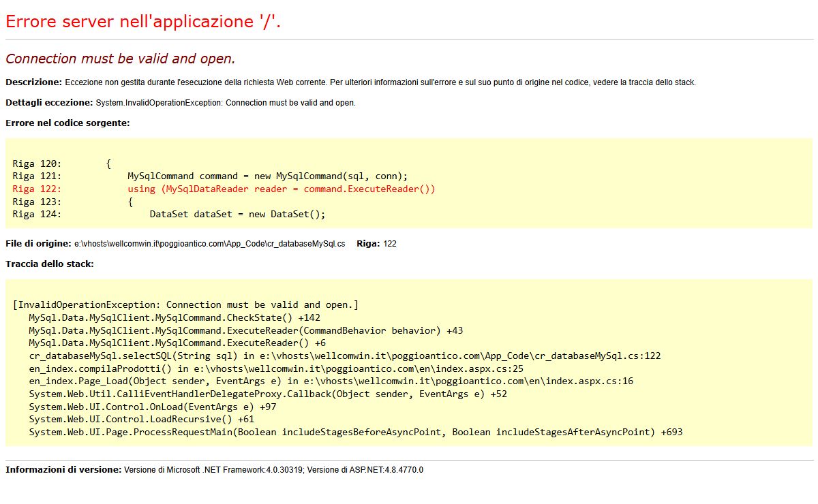Click the cr_databaseMySql.cs source file path
Screen dimensions: 818x504
click(209, 244)
